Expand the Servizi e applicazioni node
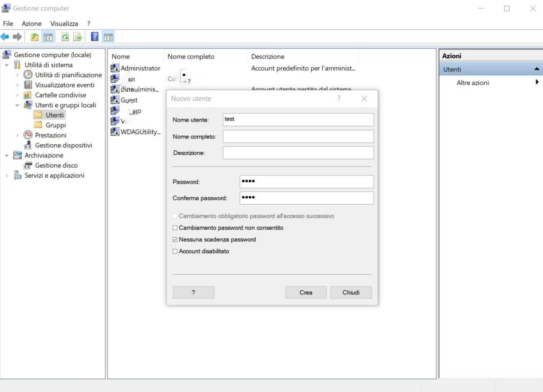The image size is (543, 392). (x=7, y=176)
